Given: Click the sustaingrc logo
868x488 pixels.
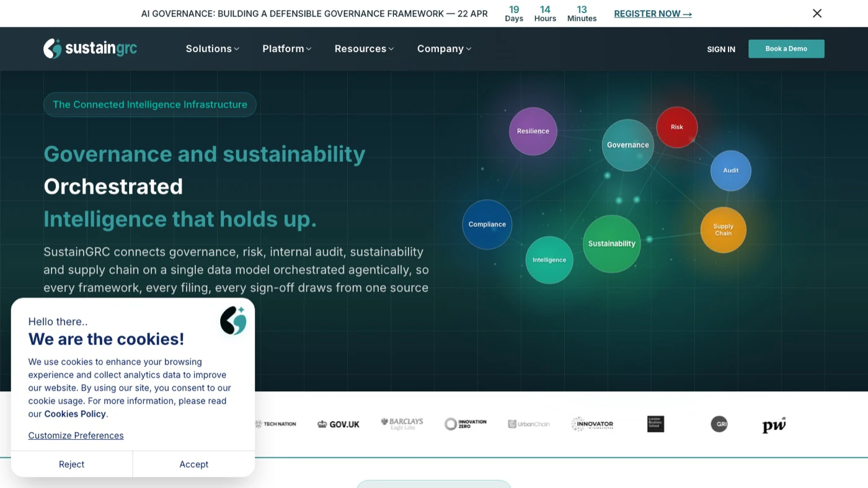Looking at the screenshot, I should click(90, 48).
